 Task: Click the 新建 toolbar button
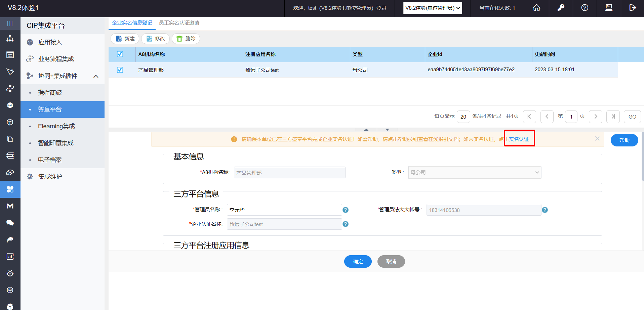(125, 39)
